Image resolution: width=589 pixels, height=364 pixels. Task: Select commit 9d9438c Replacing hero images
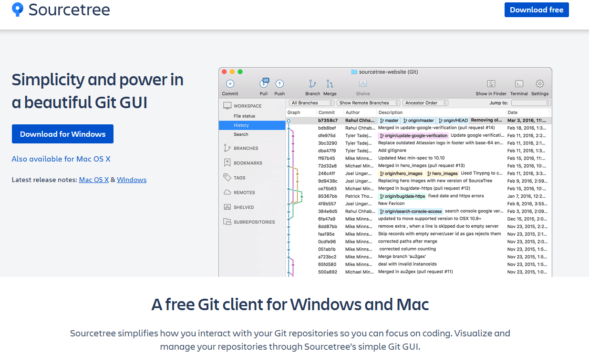(x=419, y=181)
